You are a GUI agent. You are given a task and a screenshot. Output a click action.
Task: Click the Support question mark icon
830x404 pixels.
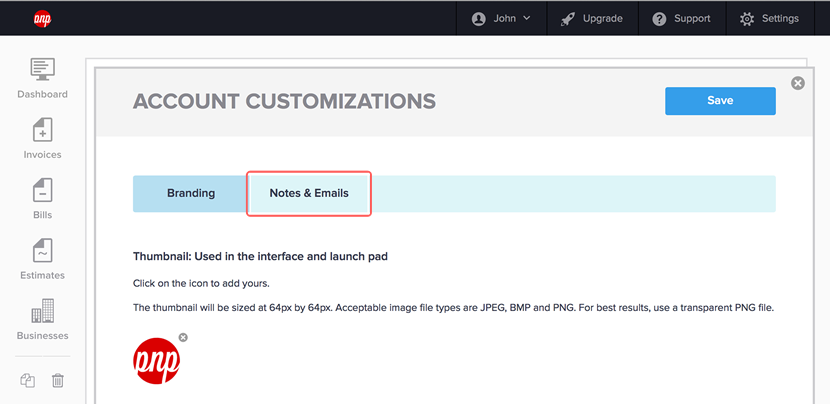point(659,19)
